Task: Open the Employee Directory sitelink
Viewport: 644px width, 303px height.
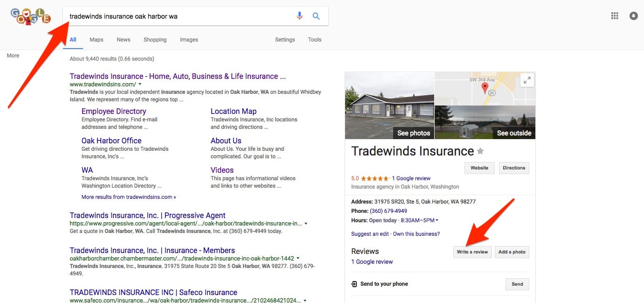Action: pos(114,111)
